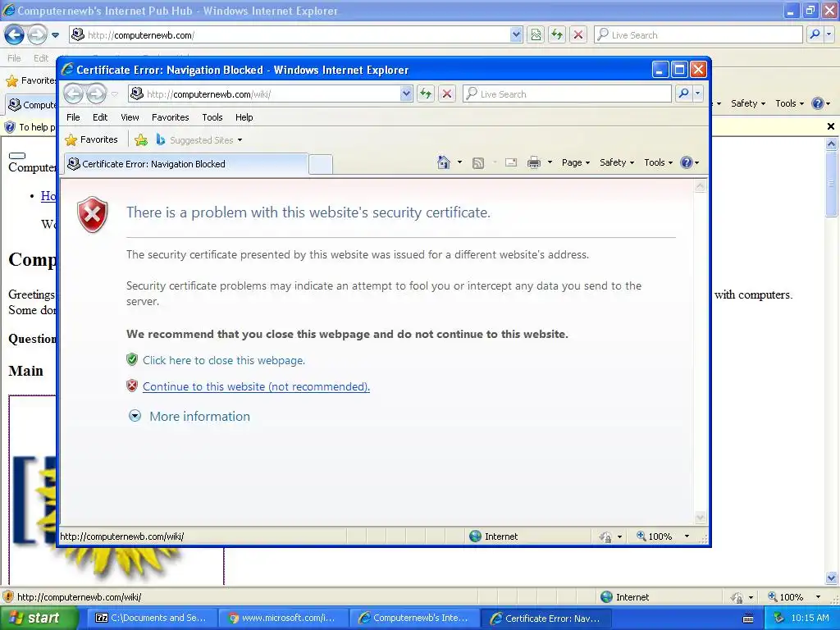Open the Page dropdown menu in the front window
This screenshot has height=630, width=840.
[575, 162]
